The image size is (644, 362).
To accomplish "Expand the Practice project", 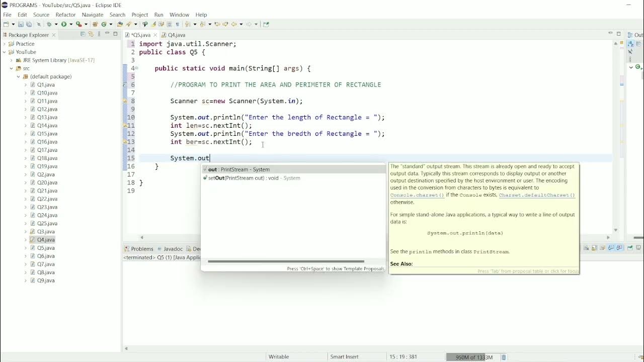I will (x=5, y=44).
